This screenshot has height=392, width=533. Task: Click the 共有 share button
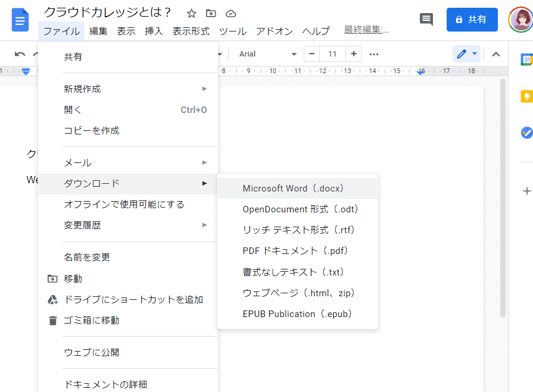[x=472, y=19]
